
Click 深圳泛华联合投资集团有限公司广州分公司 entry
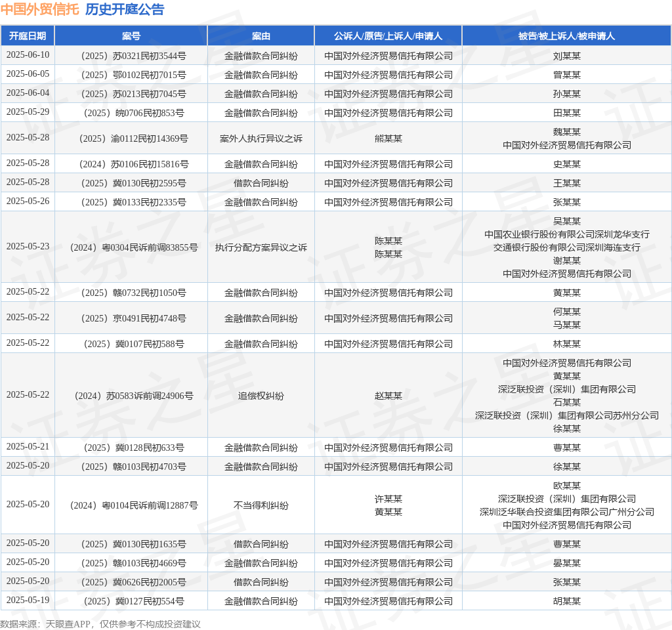click(x=566, y=512)
